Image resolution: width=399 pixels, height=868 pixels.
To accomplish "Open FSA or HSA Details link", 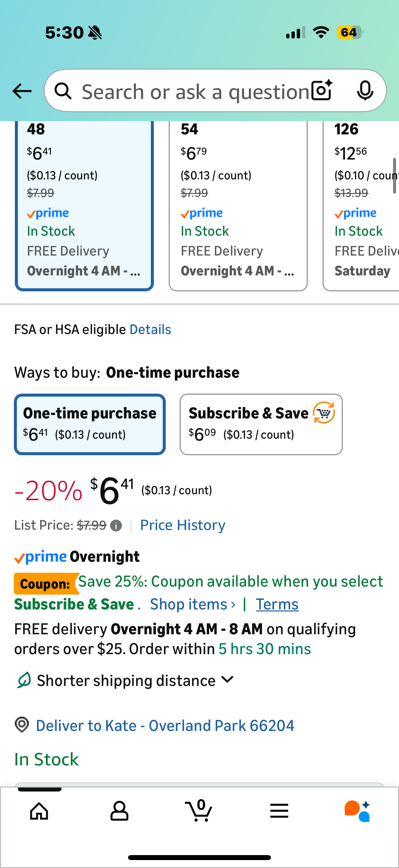I will pyautogui.click(x=150, y=329).
